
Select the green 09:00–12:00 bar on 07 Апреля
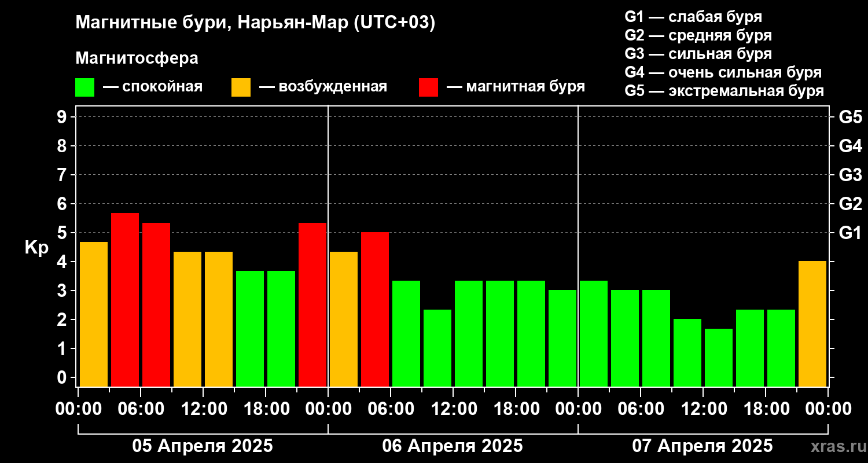pyautogui.click(x=687, y=353)
